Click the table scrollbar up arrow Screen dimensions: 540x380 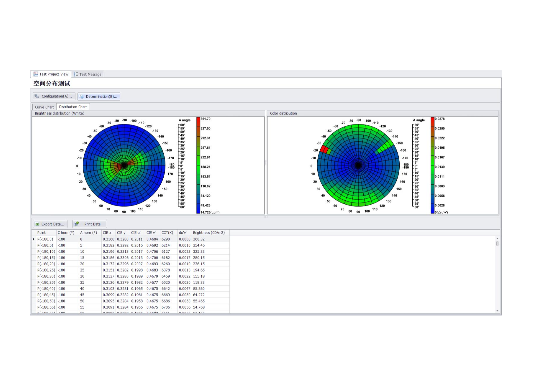click(497, 238)
